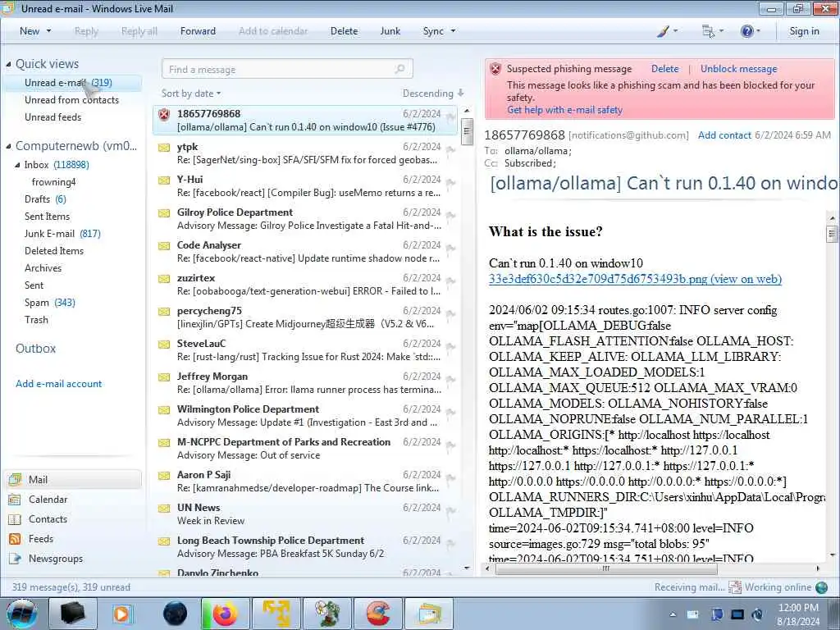Show hidden icons in the system tray
840x630 pixels.
(x=673, y=614)
